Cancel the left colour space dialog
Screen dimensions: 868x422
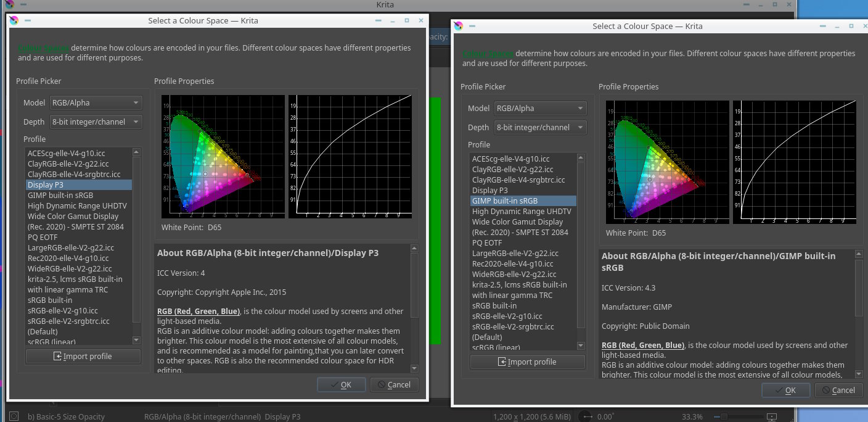click(x=395, y=384)
